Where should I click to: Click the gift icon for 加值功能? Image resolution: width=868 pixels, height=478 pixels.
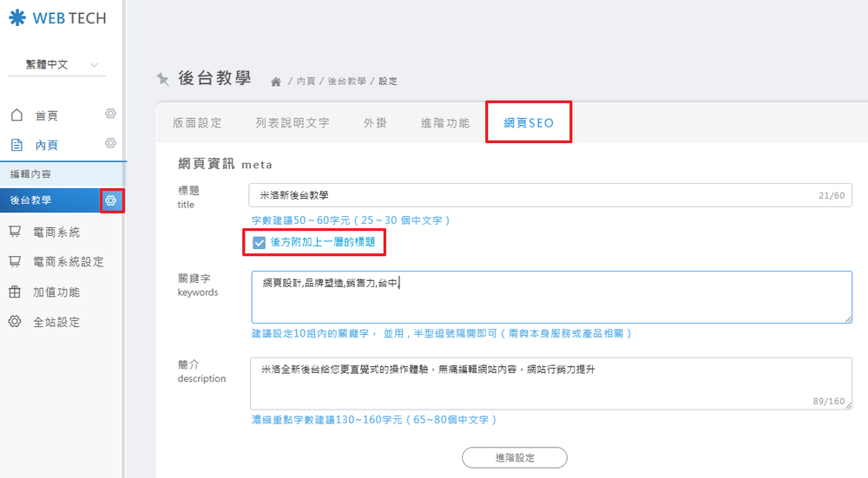(x=15, y=292)
